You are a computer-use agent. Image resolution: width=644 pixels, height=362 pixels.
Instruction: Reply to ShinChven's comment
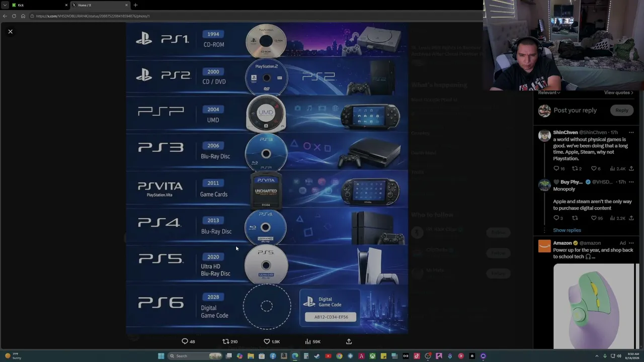558,168
